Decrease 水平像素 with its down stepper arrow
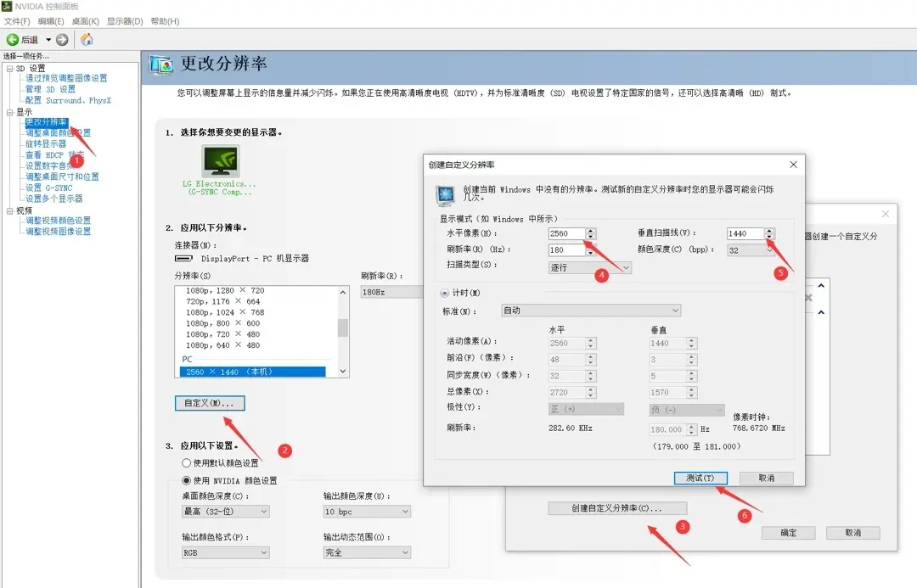Screen dimensions: 917x588 591,237
